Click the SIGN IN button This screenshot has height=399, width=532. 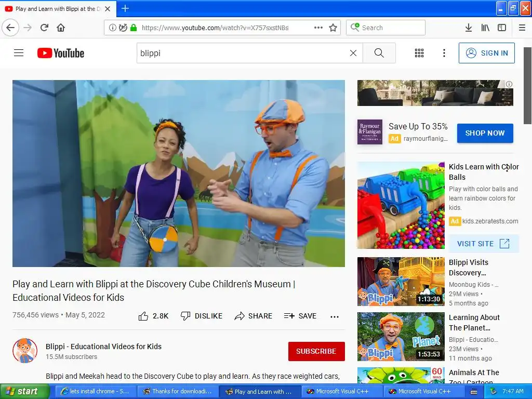[x=486, y=53]
